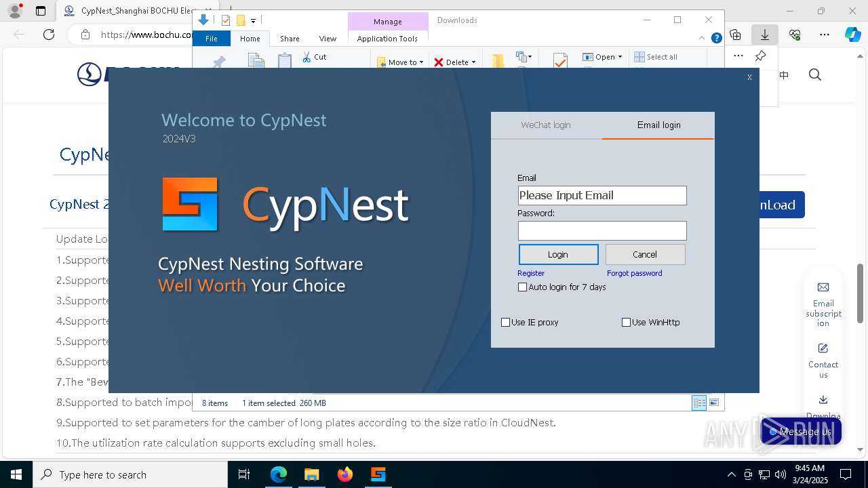This screenshot has height=488, width=868.
Task: Open the Register link
Action: tap(531, 273)
